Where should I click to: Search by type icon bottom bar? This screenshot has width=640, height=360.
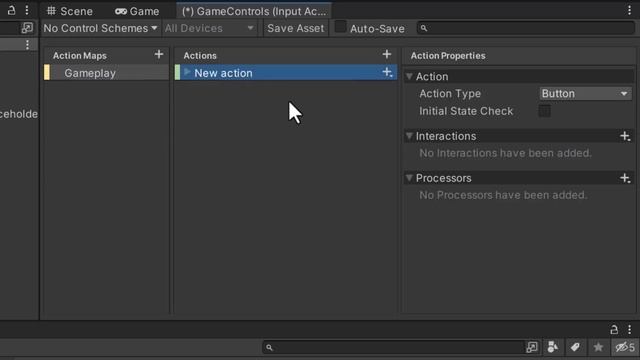553,347
